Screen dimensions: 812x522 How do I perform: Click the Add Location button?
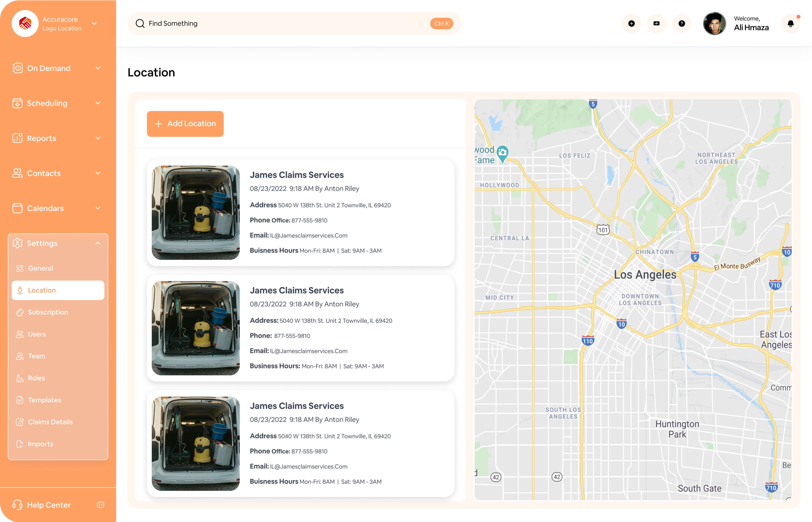coord(185,124)
